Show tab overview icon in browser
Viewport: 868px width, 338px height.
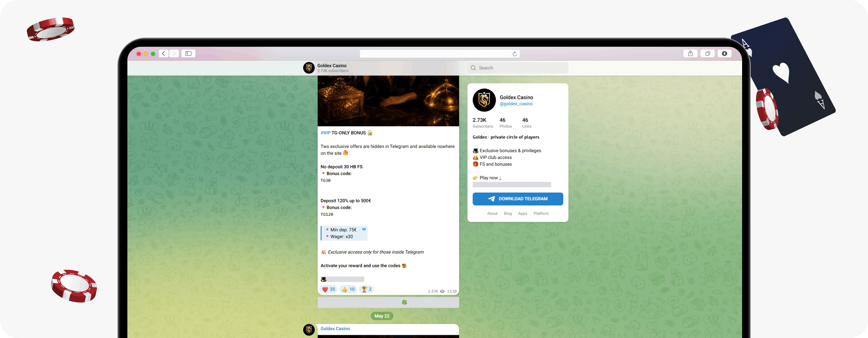pos(708,53)
